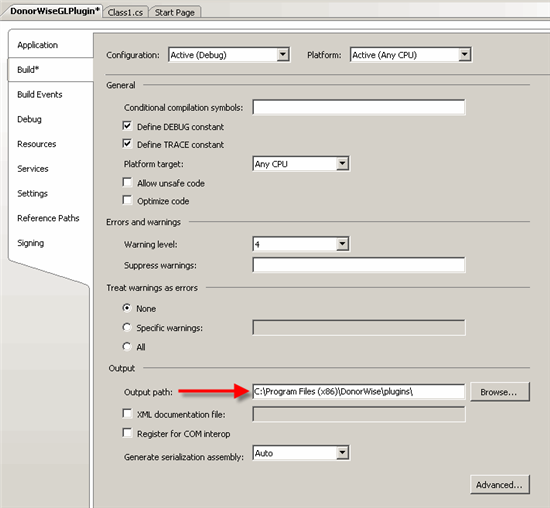Select Specific warnings radio button
Screen dimensions: 550x508
point(127,327)
